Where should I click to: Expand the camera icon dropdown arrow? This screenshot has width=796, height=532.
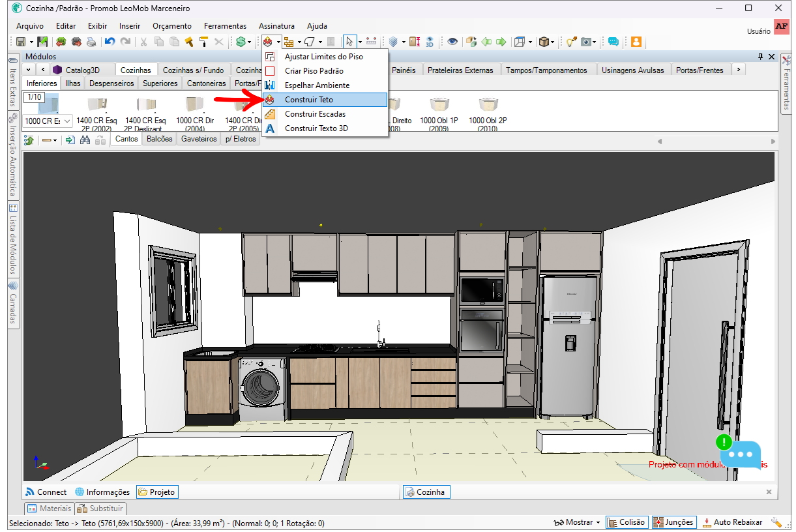[595, 42]
